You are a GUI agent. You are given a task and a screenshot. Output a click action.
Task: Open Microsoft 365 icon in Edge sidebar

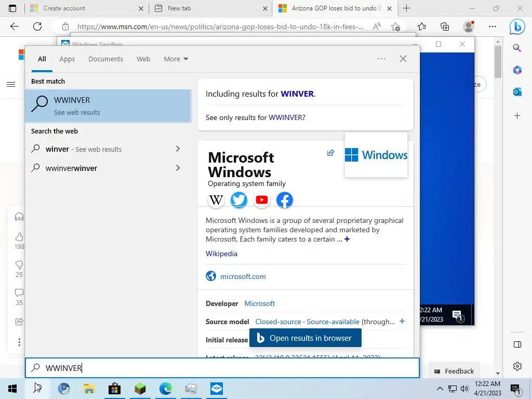(517, 70)
